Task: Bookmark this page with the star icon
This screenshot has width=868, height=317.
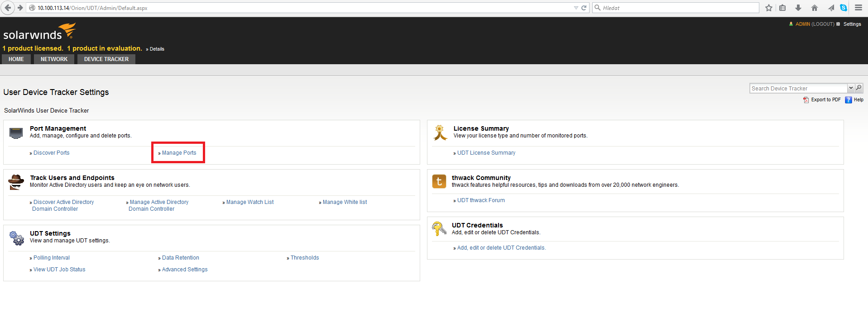Action: 769,8
